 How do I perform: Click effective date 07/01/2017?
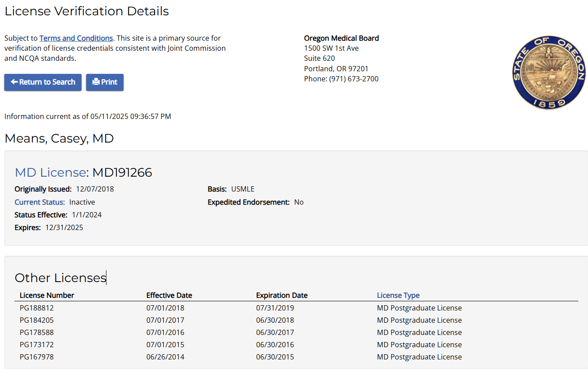[x=165, y=320]
